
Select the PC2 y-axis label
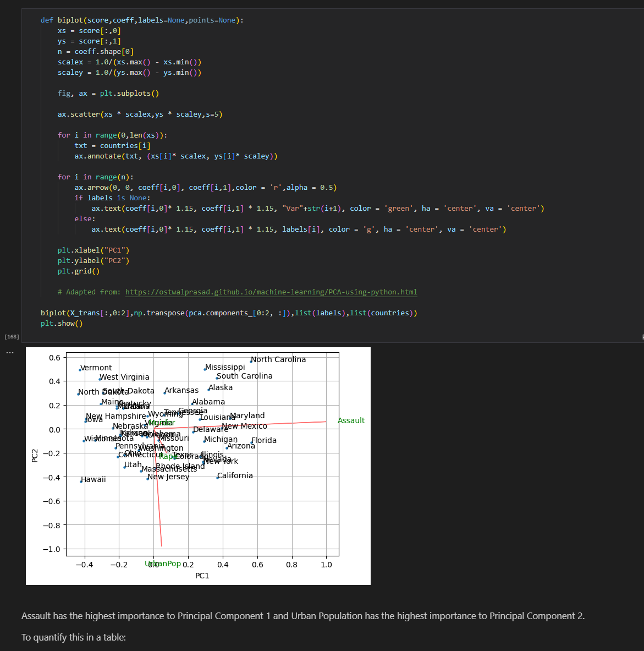[x=35, y=455]
